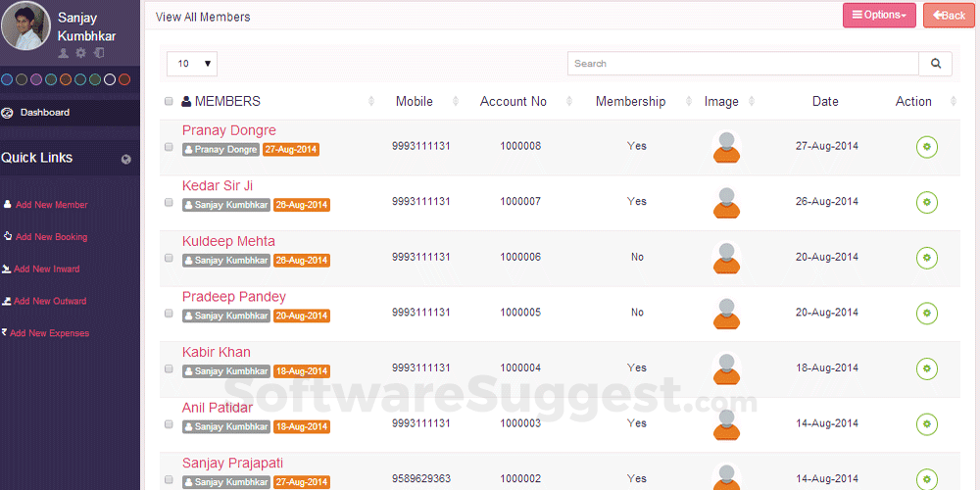980x490 pixels.
Task: Click the globe icon beside Quick Links
Action: 126,159
